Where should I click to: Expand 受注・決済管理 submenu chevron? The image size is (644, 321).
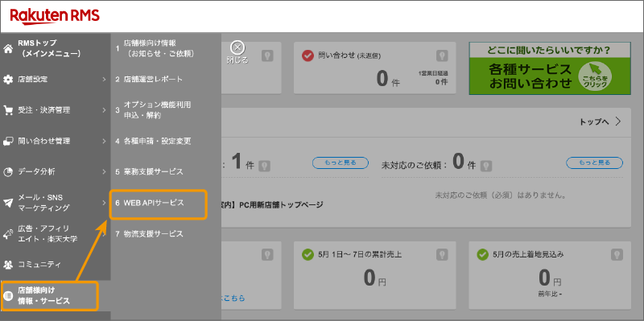(105, 110)
